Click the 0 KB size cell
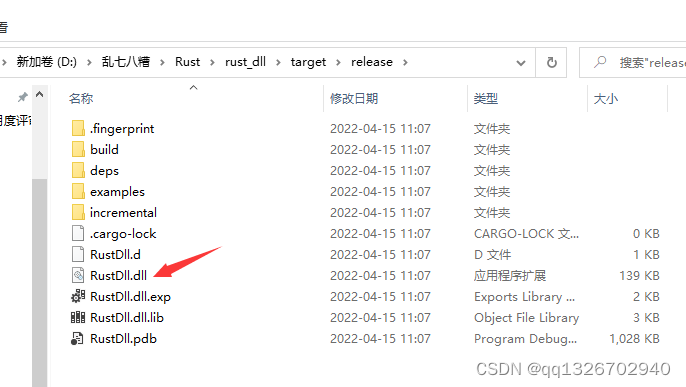 point(646,234)
